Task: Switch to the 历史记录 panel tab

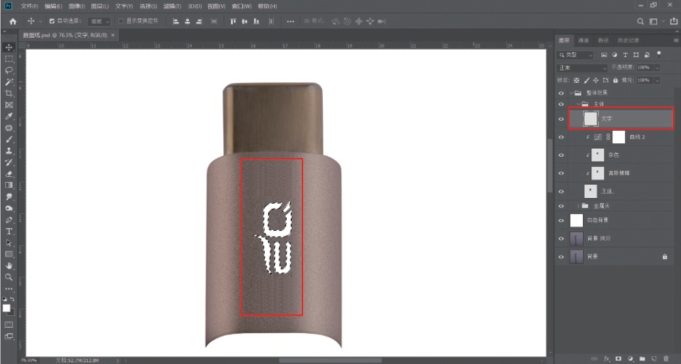Action: pos(628,40)
